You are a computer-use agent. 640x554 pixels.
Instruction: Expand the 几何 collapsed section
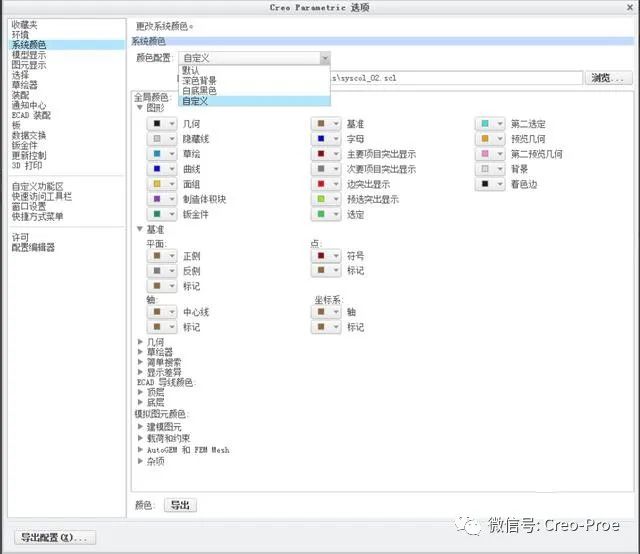pos(140,341)
